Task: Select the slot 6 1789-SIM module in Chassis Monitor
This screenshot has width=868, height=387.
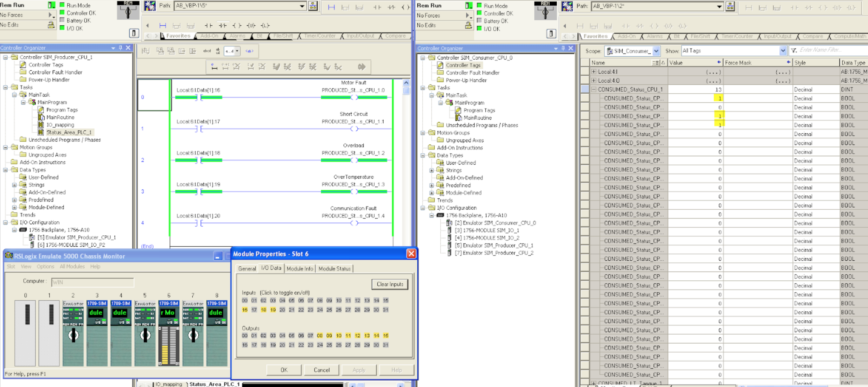Action: pos(168,332)
